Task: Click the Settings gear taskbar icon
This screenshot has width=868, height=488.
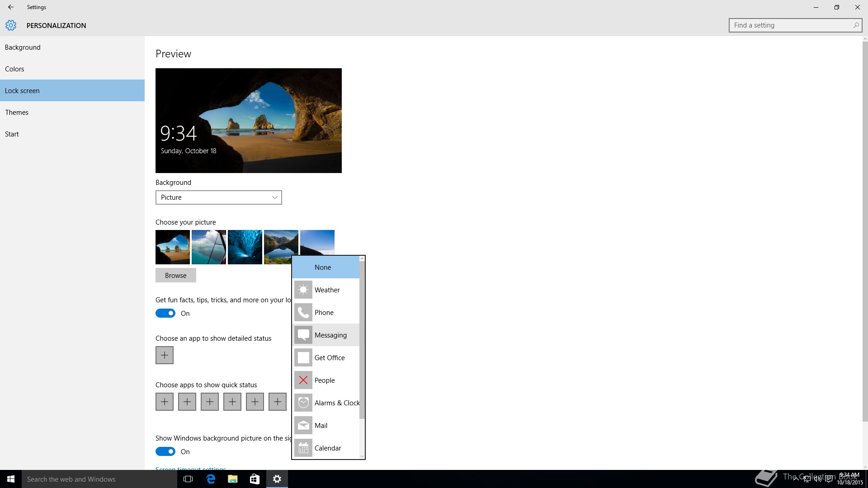Action: click(x=277, y=479)
